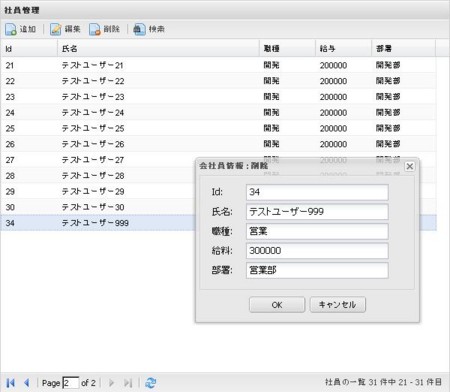This screenshot has width=450, height=392.
Task: Click the 氏名 field containing テストユーザー999
Action: click(317, 212)
